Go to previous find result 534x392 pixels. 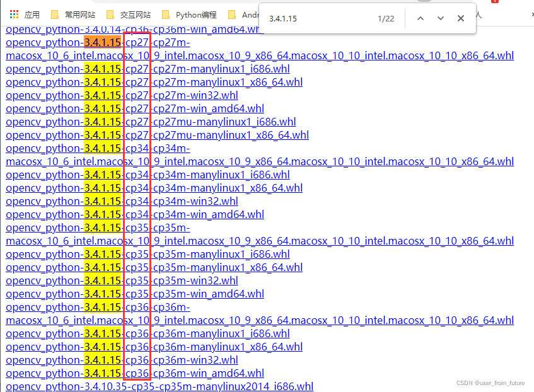tap(421, 18)
